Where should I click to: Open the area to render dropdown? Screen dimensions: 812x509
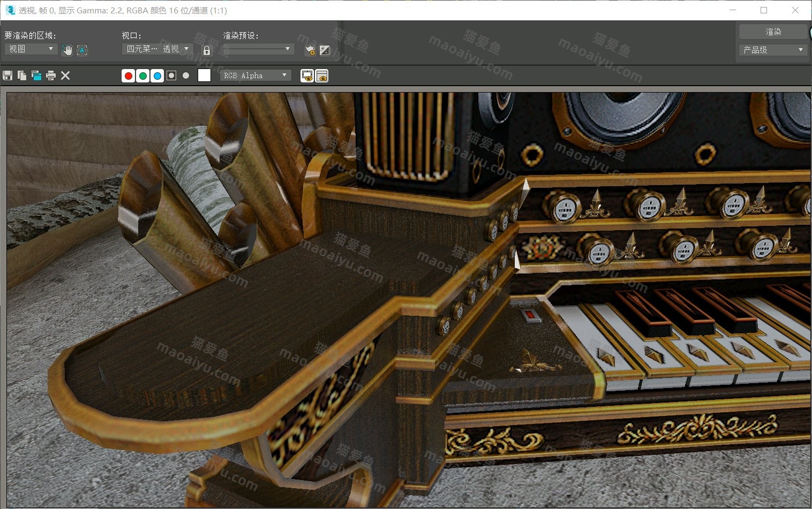31,49
